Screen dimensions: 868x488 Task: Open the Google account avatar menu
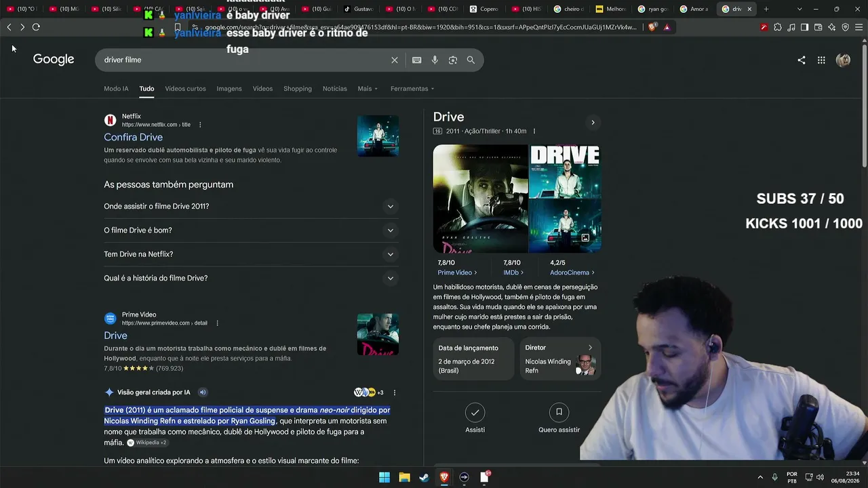[x=843, y=60]
